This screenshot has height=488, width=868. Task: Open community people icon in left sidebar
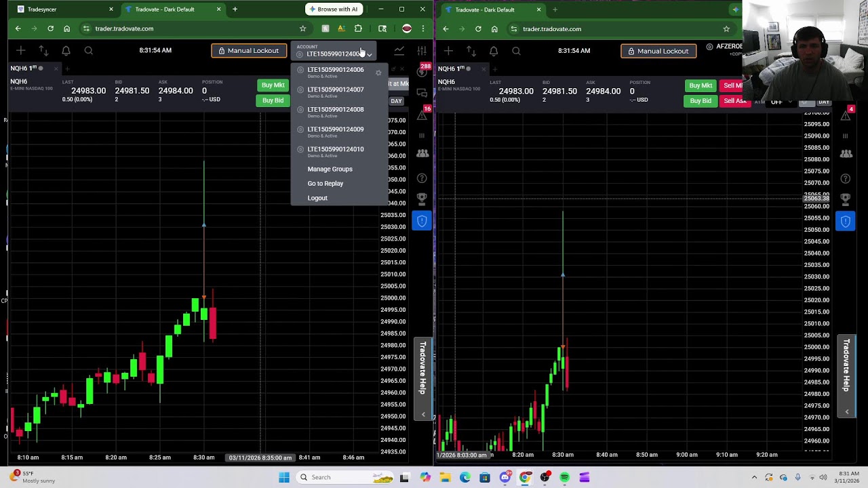pos(422,154)
